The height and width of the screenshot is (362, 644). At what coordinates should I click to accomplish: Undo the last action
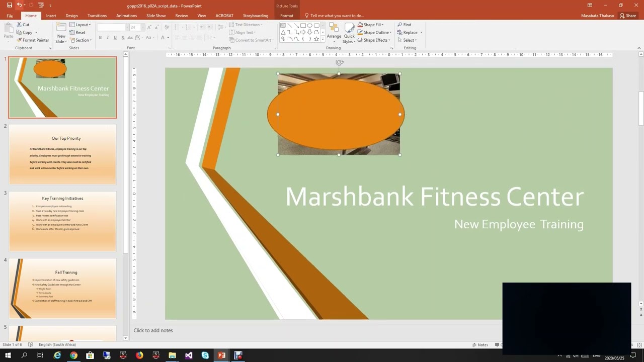(x=19, y=5)
